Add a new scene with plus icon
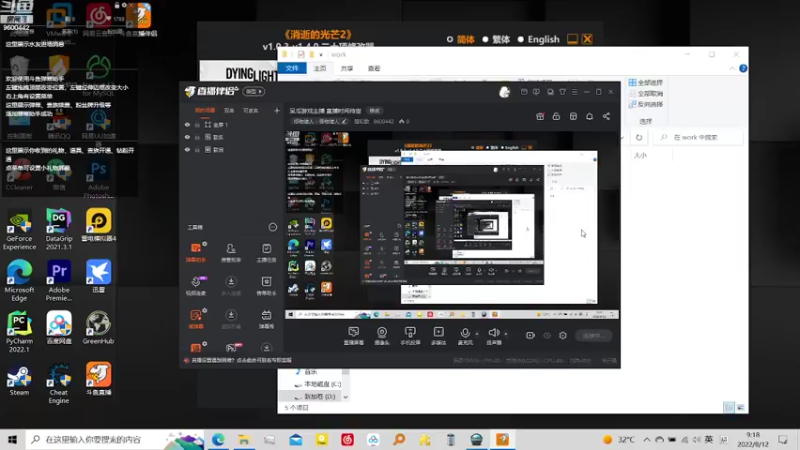 point(277,110)
